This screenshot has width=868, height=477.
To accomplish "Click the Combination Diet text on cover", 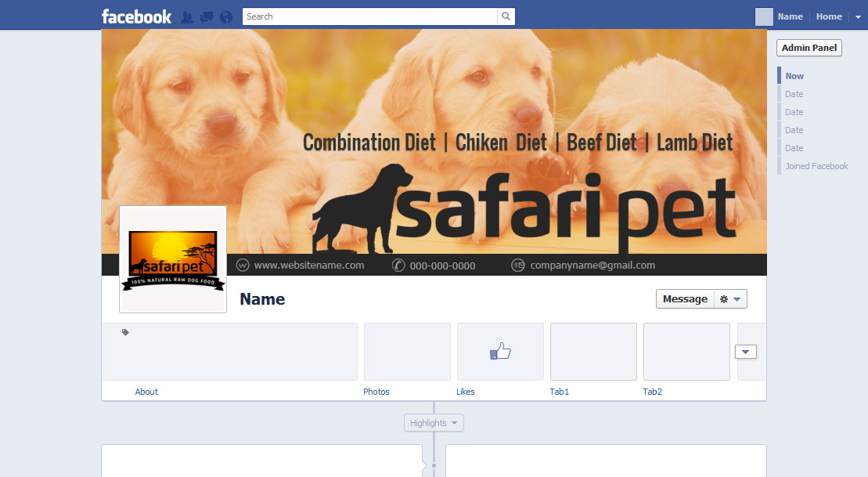I will click(369, 143).
